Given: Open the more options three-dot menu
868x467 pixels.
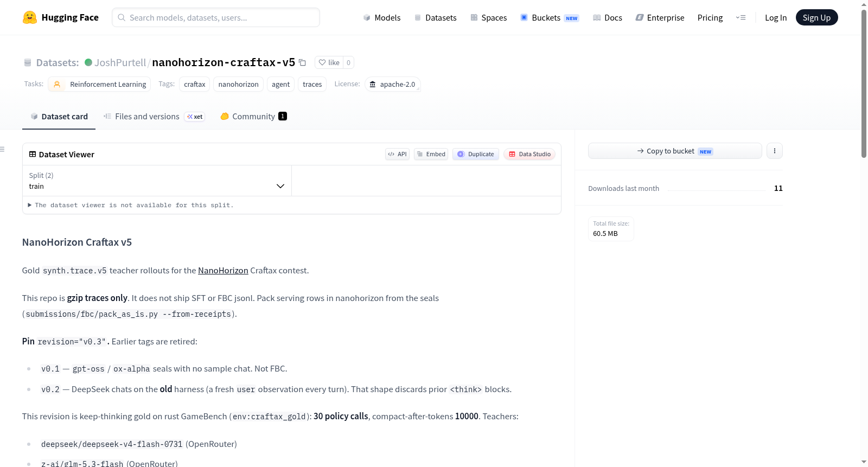Looking at the screenshot, I should [x=775, y=151].
